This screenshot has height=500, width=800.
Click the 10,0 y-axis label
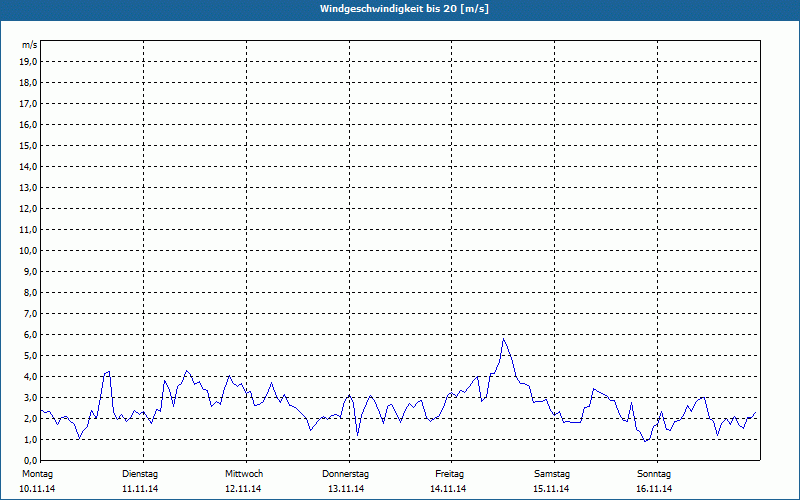[x=27, y=251]
